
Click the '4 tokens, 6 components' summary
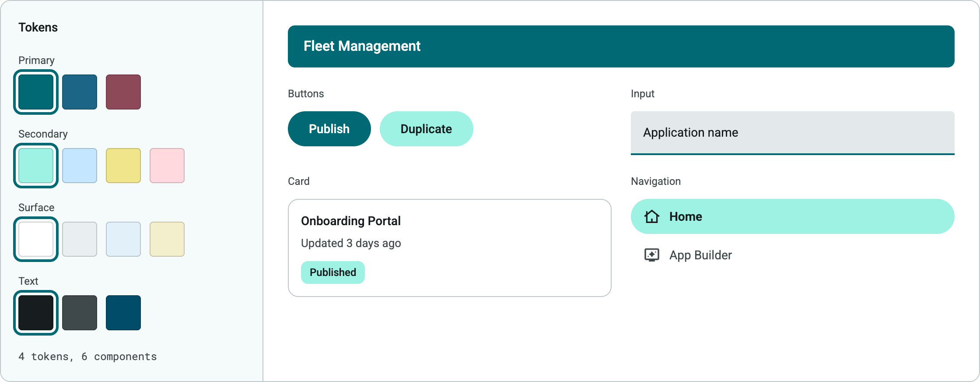(87, 357)
